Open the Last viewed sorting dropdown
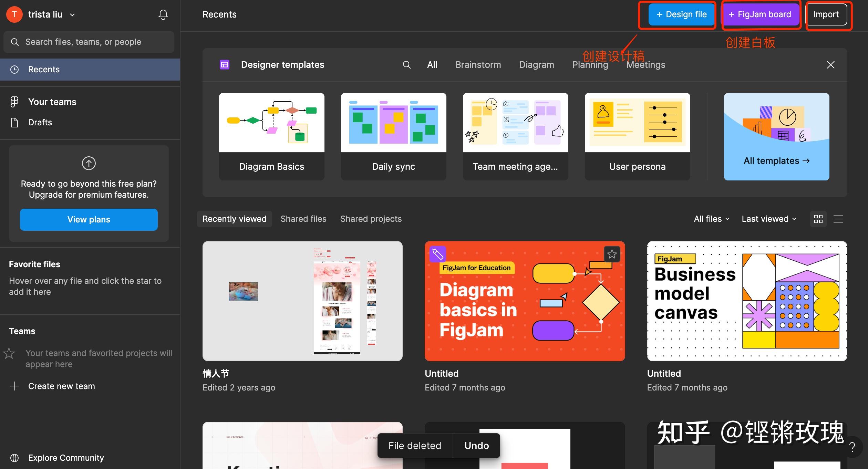This screenshot has width=868, height=469. point(768,219)
